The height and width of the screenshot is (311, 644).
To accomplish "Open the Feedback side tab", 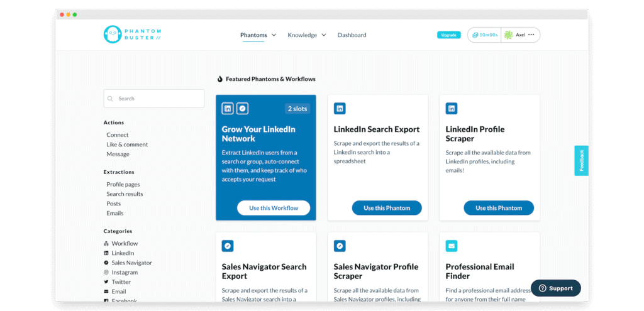I will [581, 160].
